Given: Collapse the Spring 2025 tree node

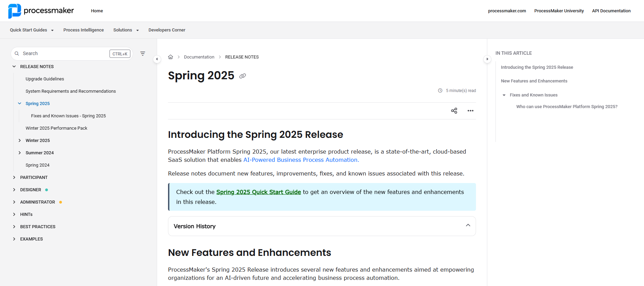Looking at the screenshot, I should pos(20,104).
